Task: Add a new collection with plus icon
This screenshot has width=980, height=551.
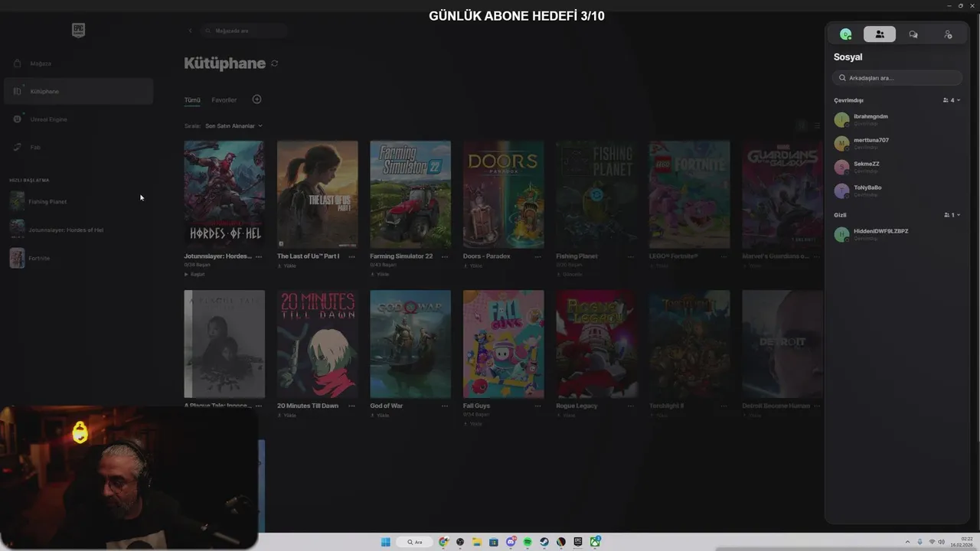Action: point(256,99)
